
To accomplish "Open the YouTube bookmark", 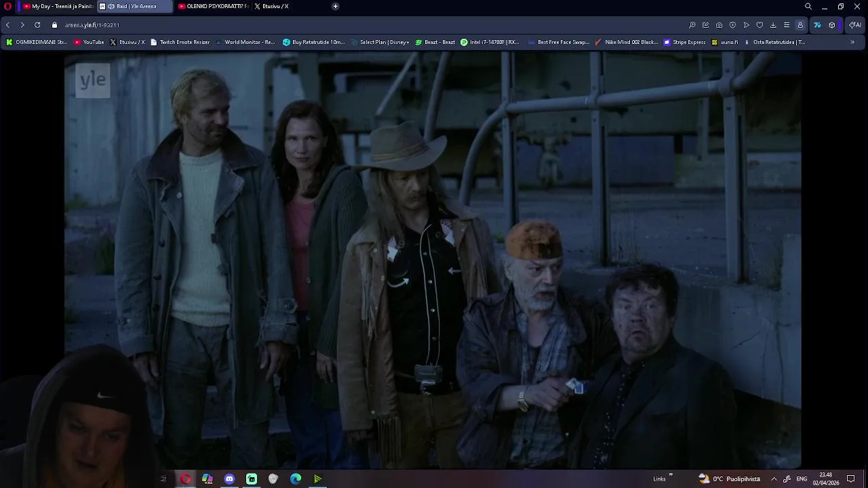I will 89,42.
